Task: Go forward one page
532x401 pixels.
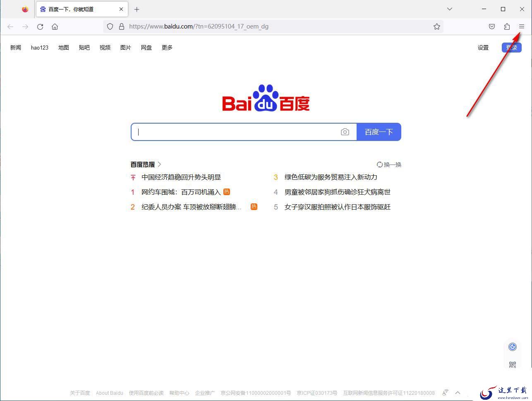Action: pos(25,26)
